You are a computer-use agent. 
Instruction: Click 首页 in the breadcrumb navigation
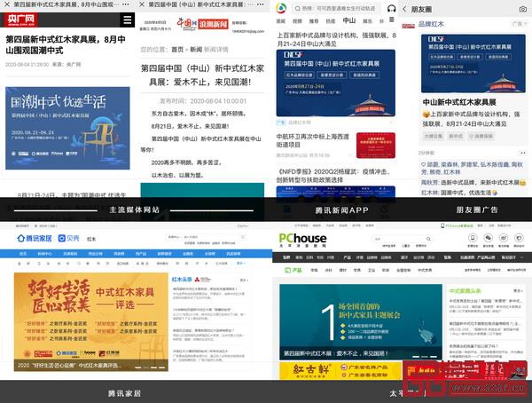tap(177, 50)
